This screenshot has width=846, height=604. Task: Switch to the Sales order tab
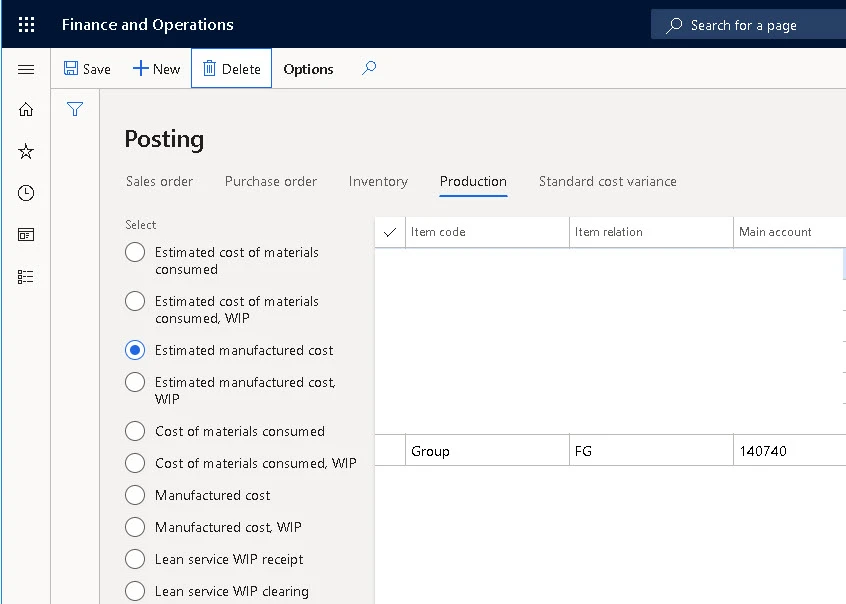pos(159,181)
